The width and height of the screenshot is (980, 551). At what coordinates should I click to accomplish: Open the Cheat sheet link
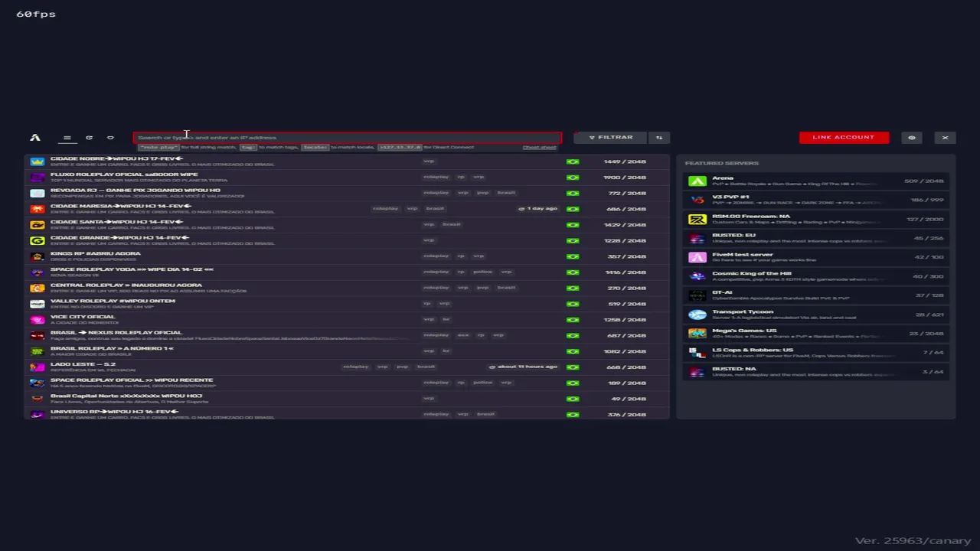click(x=539, y=147)
